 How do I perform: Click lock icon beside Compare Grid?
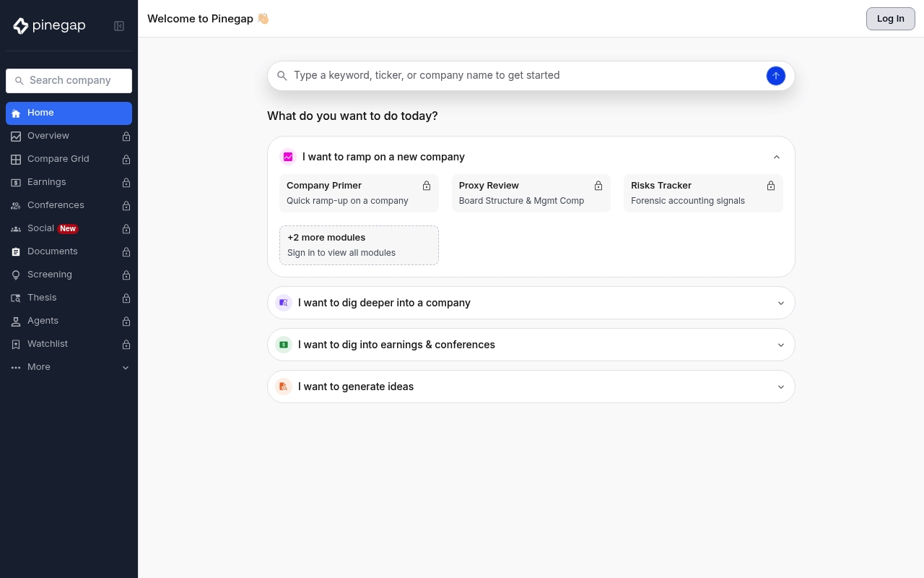(126, 160)
